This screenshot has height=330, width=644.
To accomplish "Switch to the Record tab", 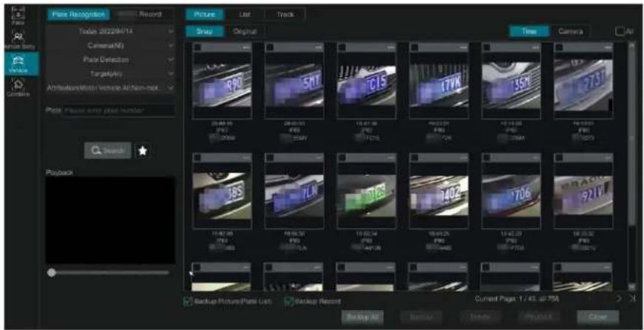I will pos(142,14).
